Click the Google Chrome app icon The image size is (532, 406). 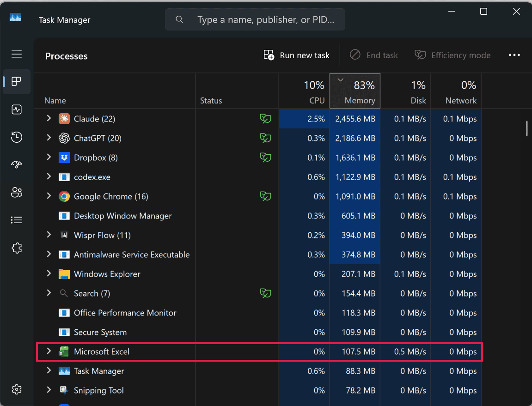pos(64,196)
